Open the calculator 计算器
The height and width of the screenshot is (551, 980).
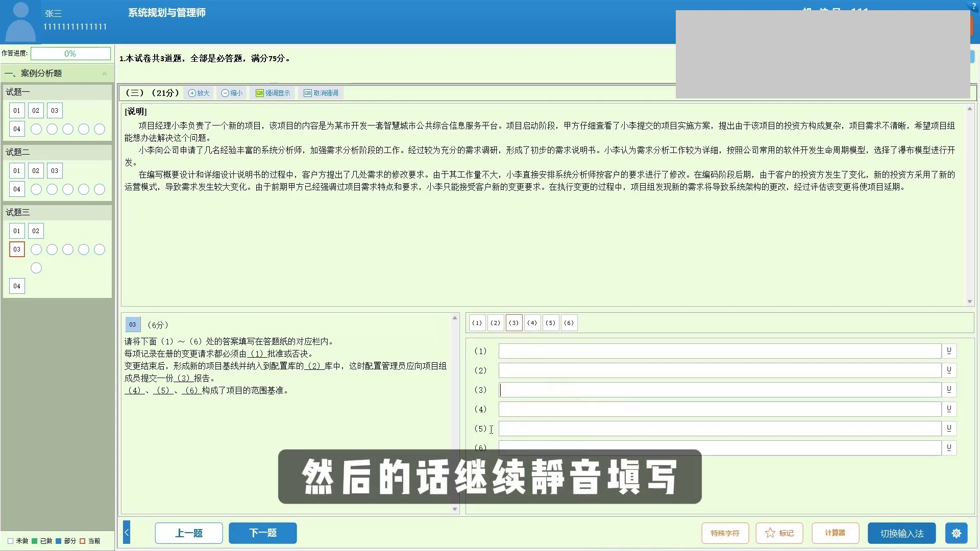tap(835, 533)
